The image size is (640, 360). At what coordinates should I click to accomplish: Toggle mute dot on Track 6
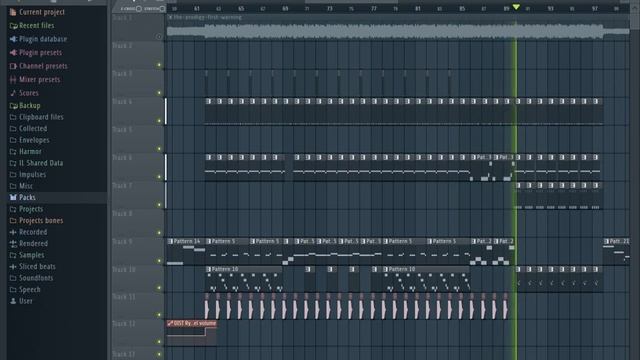pos(159,177)
